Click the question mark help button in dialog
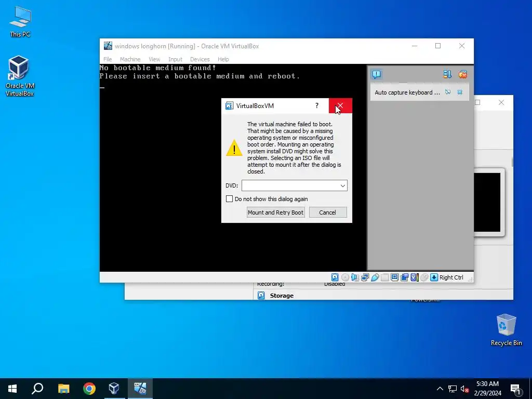 317,105
